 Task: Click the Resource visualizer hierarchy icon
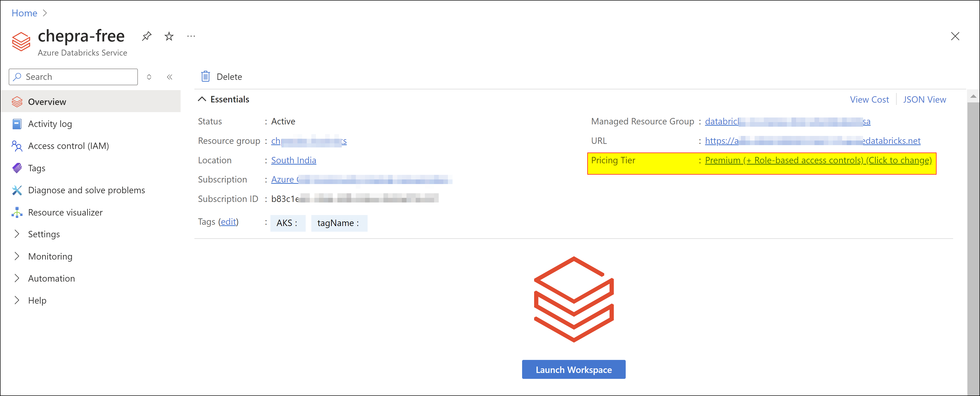tap(17, 212)
